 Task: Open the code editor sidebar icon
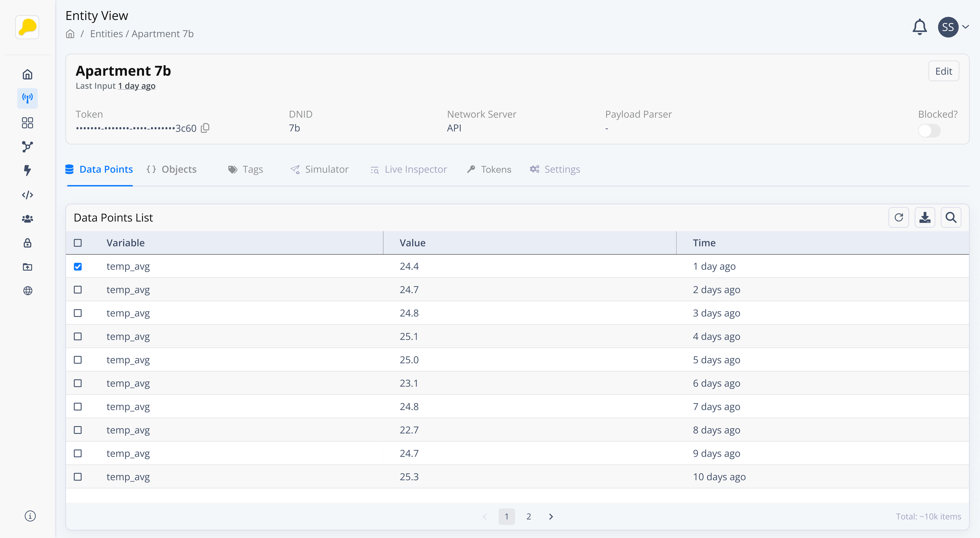[27, 195]
